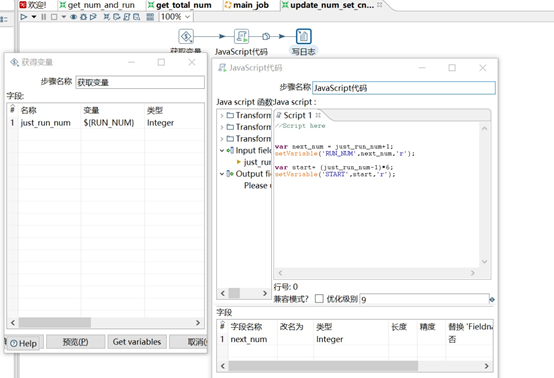This screenshot has height=378, width=554.
Task: Click the 取消 button
Action: click(x=188, y=342)
